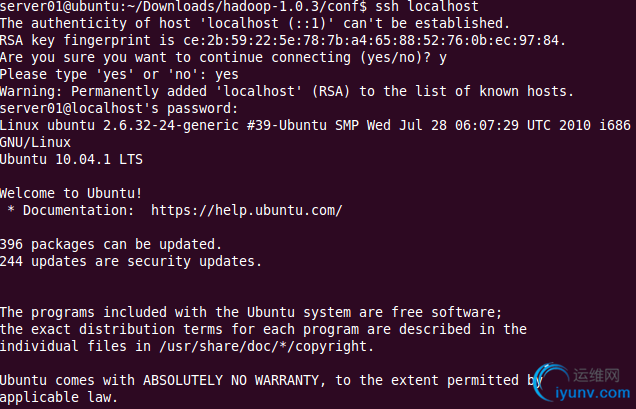Click the server01@localhost's password prompt line

[119, 108]
